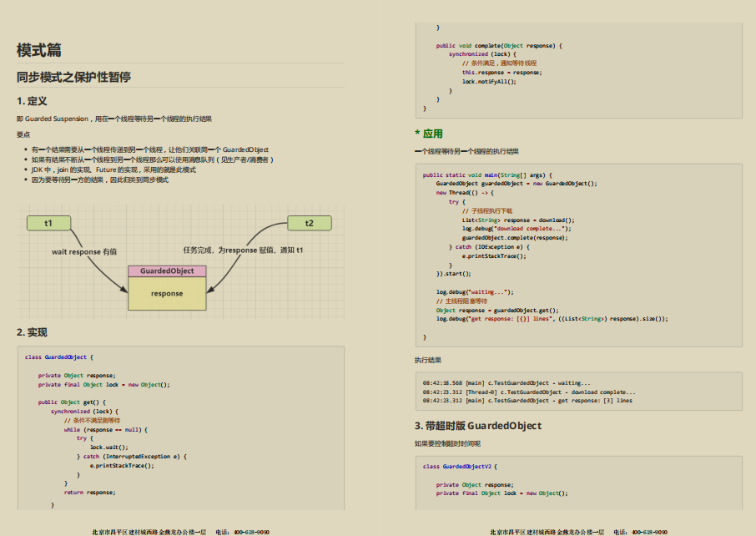Viewport: 756px width, 536px height.
Task: Click the green "t2" box in diagram
Action: [x=310, y=223]
